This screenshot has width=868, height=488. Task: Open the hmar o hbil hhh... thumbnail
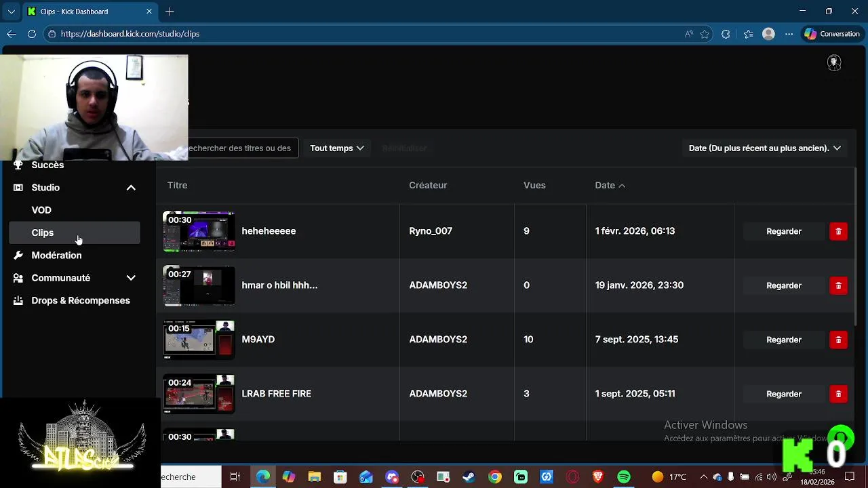[x=199, y=285]
